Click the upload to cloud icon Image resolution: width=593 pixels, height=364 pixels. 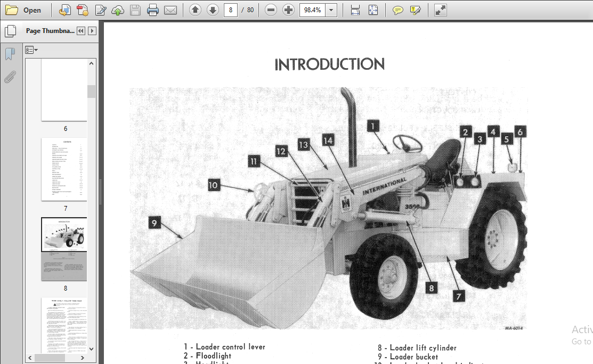click(118, 10)
